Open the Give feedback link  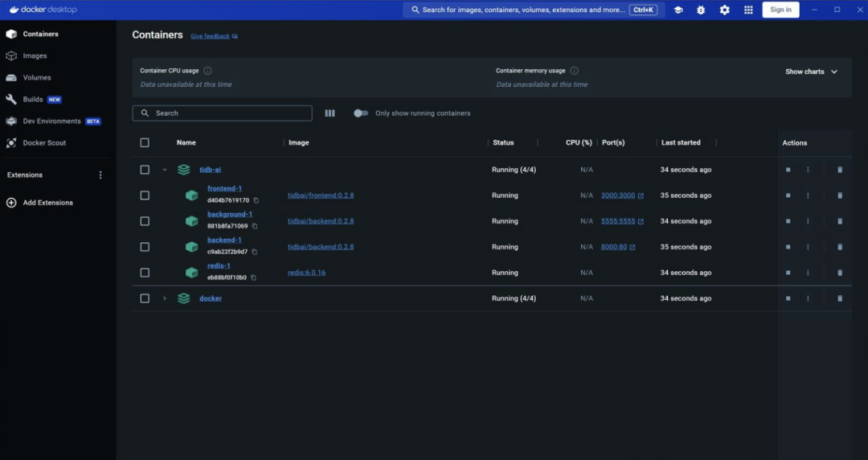214,36
